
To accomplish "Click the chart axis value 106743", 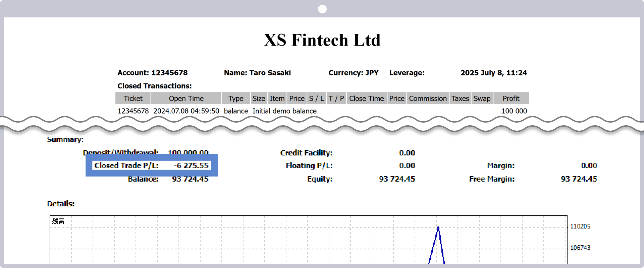I will tap(580, 248).
